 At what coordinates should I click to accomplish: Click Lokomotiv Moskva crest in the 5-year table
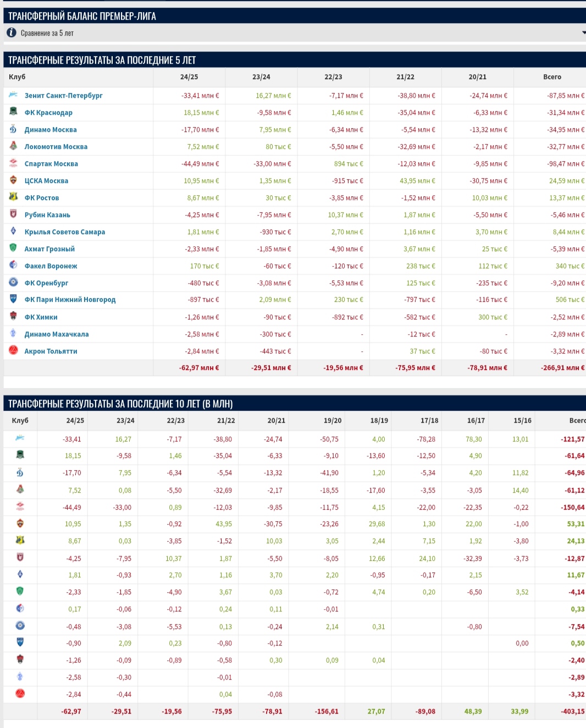pyautogui.click(x=13, y=146)
